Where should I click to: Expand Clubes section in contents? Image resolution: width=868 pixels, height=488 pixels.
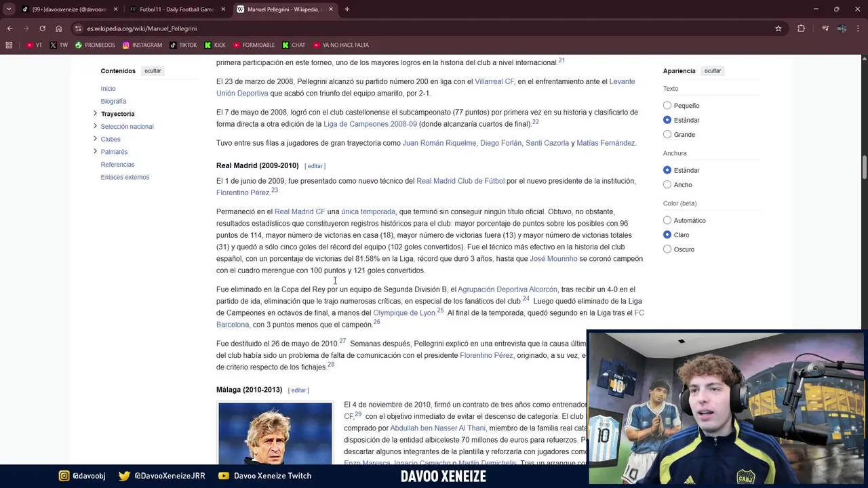coord(95,138)
